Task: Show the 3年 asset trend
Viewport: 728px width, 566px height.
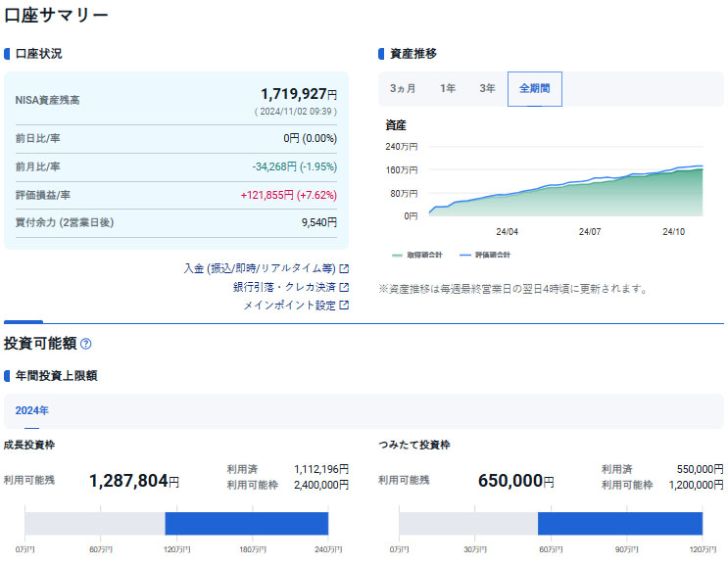Action: pyautogui.click(x=487, y=88)
